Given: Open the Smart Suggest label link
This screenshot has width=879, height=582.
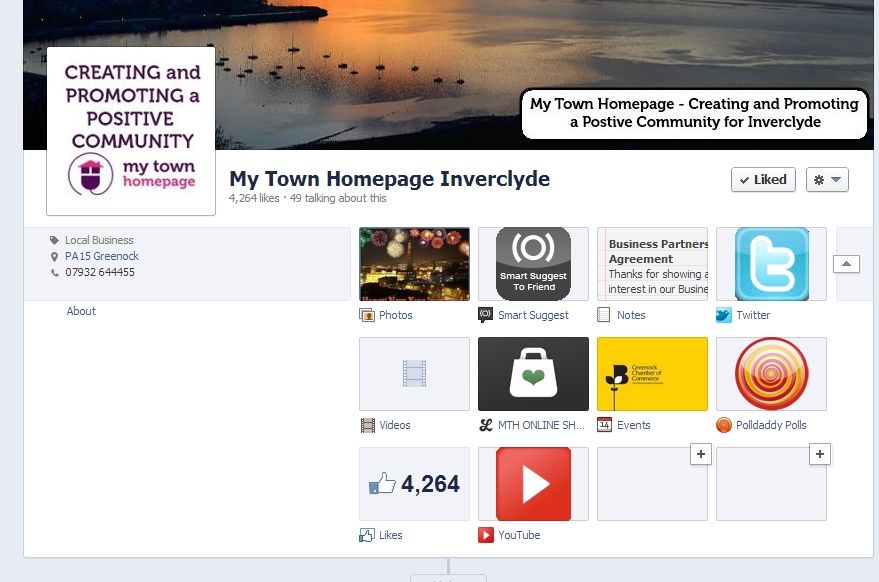Looking at the screenshot, I should pyautogui.click(x=533, y=315).
